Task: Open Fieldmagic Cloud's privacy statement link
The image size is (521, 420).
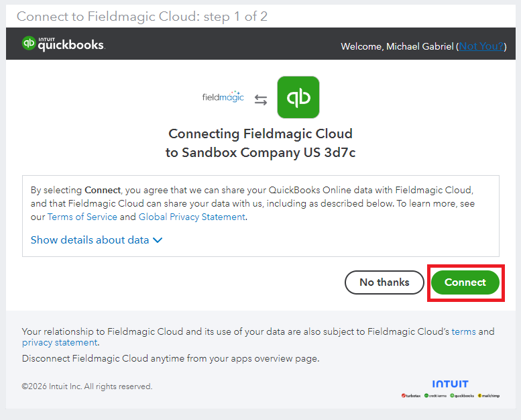Action: pyautogui.click(x=60, y=343)
